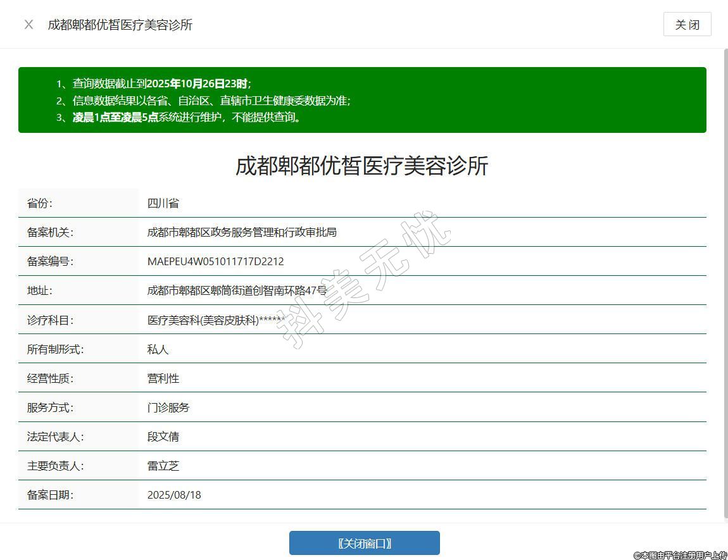Viewport: 728px width, 560px height.
Task: Click the large centered clinic name heading
Action: (x=362, y=166)
